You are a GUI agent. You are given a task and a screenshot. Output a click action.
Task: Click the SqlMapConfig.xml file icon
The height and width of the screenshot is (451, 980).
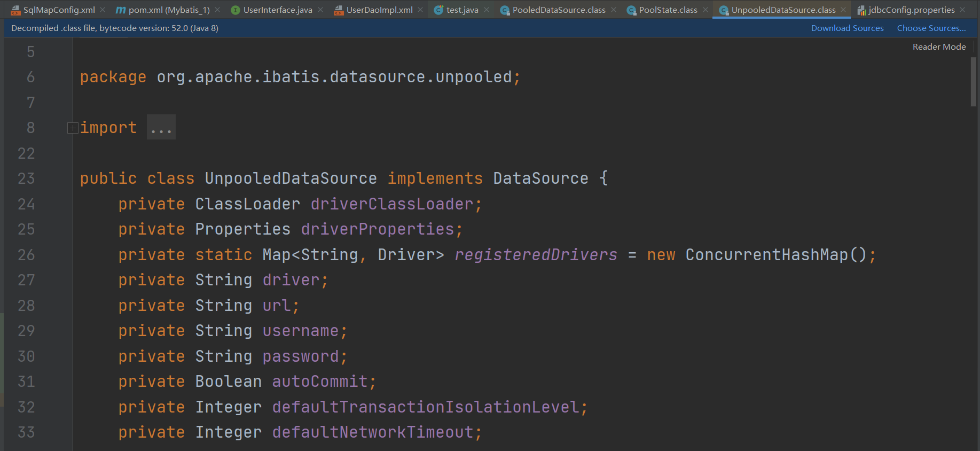(15, 10)
